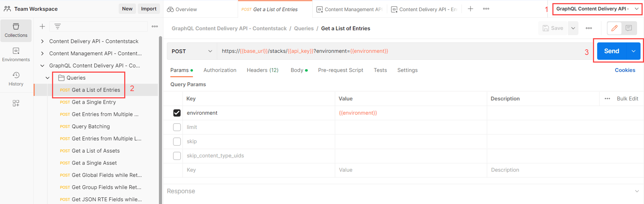Open the Headers (12) tab
This screenshot has width=644, height=204.
tap(262, 70)
